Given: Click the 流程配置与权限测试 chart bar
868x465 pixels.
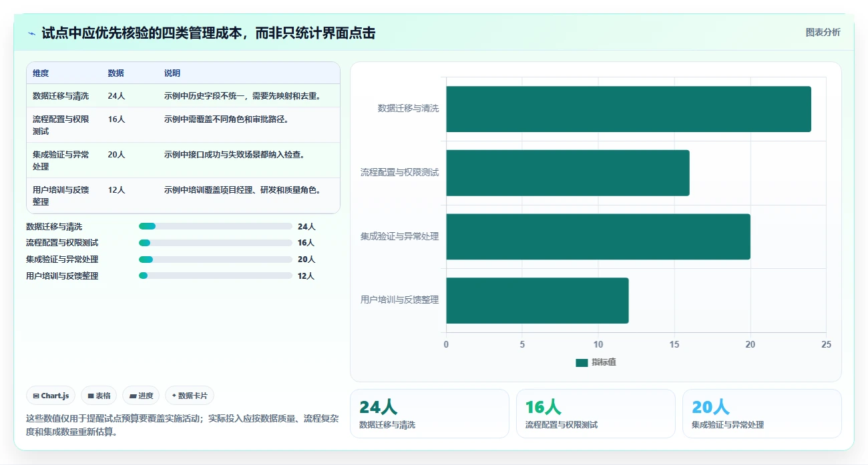Looking at the screenshot, I should [x=568, y=173].
